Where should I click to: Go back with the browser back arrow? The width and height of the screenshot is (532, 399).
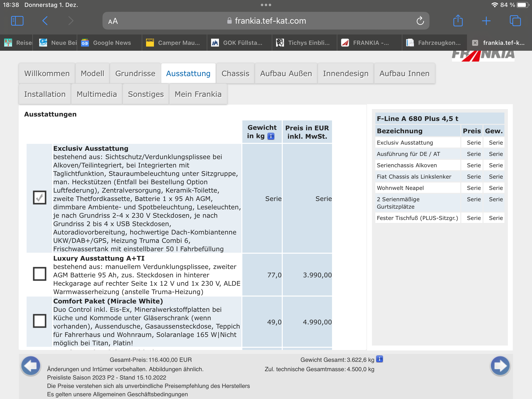click(x=45, y=21)
